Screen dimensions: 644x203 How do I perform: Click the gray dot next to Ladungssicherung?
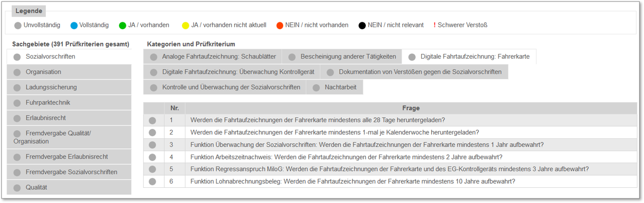(17, 88)
